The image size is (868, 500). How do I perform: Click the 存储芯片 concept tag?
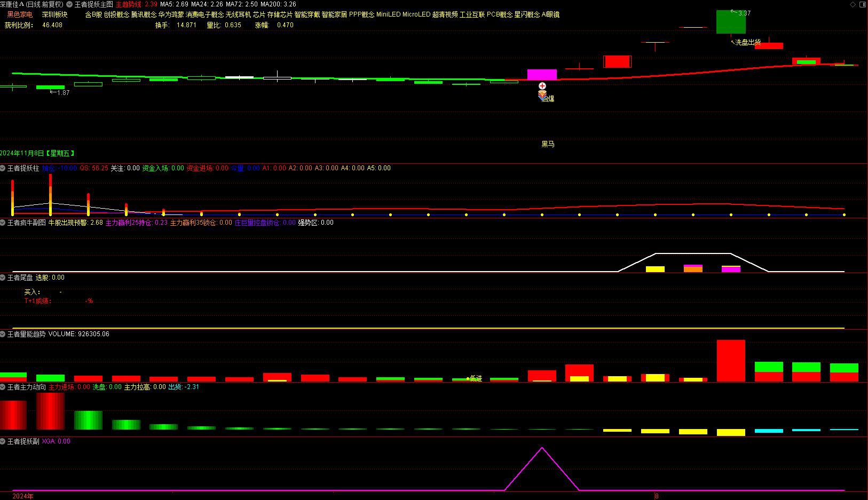point(280,15)
